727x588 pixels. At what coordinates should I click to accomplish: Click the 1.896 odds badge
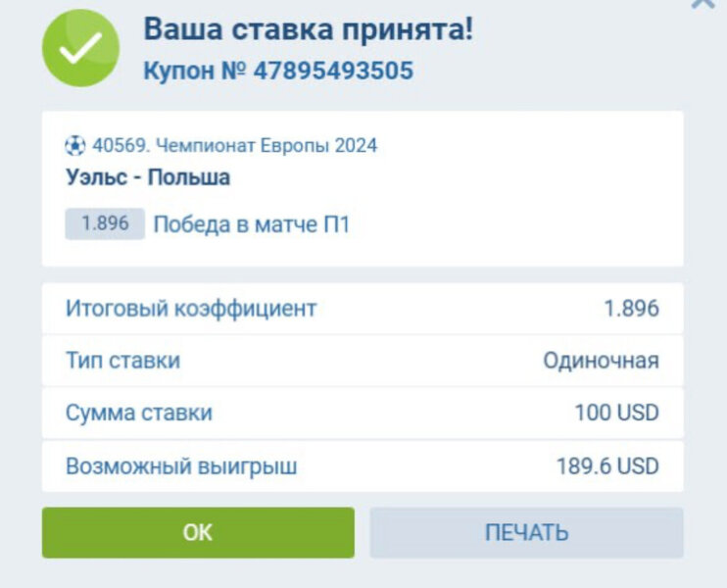pyautogui.click(x=105, y=224)
